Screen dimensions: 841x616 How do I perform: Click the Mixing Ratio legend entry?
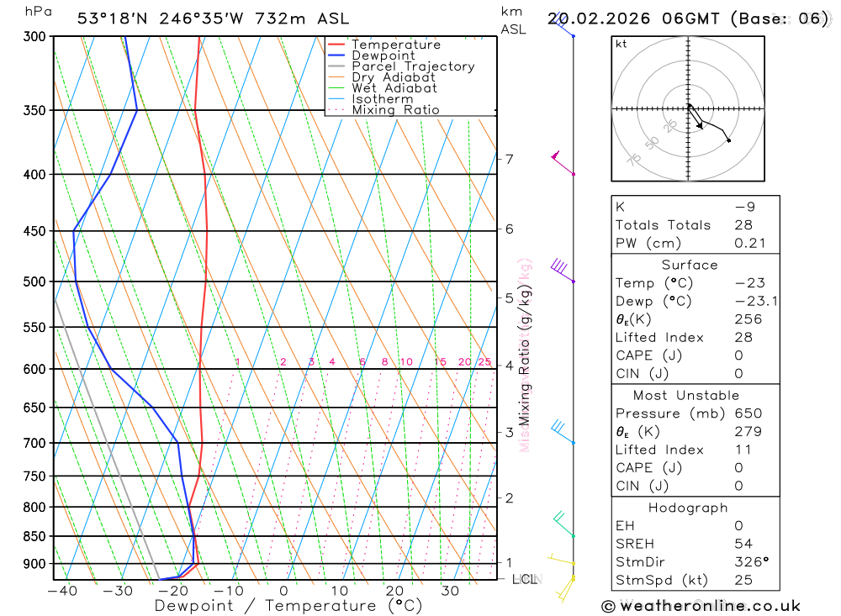pos(383,109)
